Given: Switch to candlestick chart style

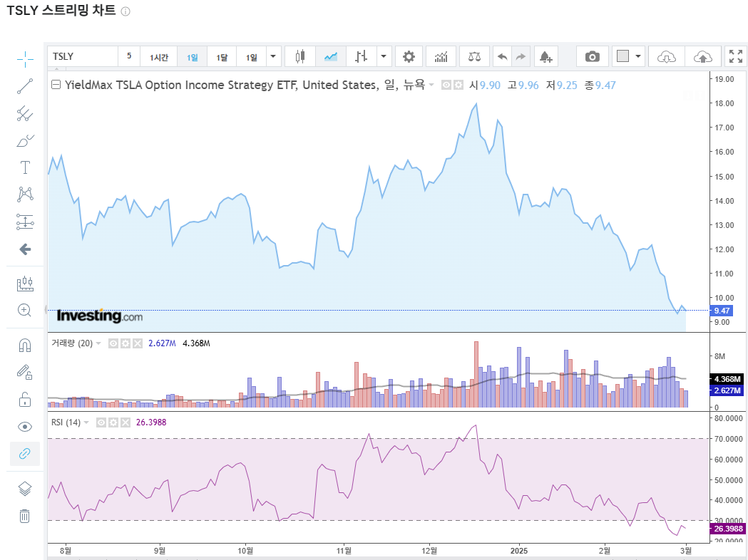Looking at the screenshot, I should (299, 57).
